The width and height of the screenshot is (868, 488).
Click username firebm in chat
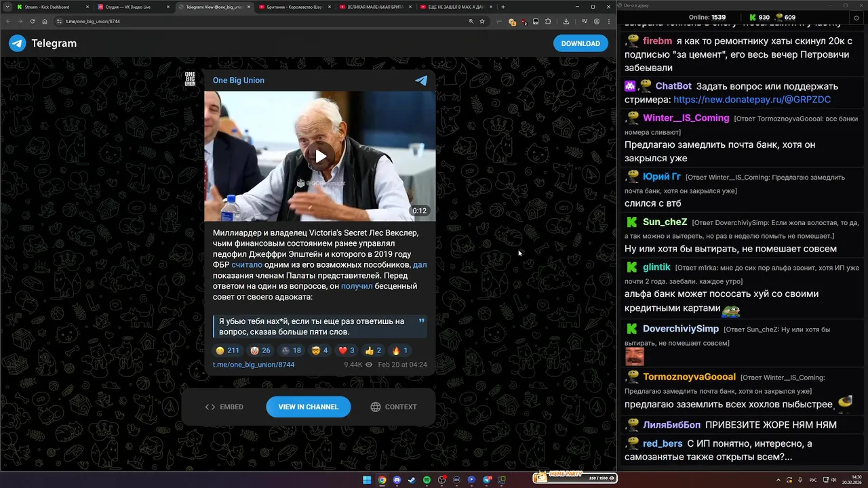657,41
